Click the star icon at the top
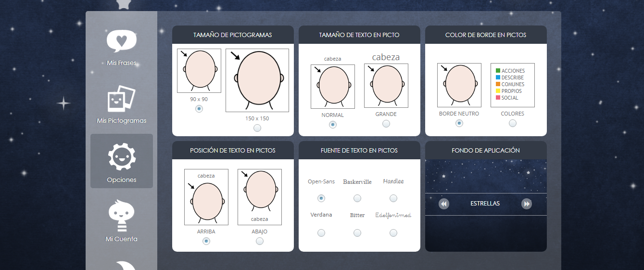 pos(124,4)
